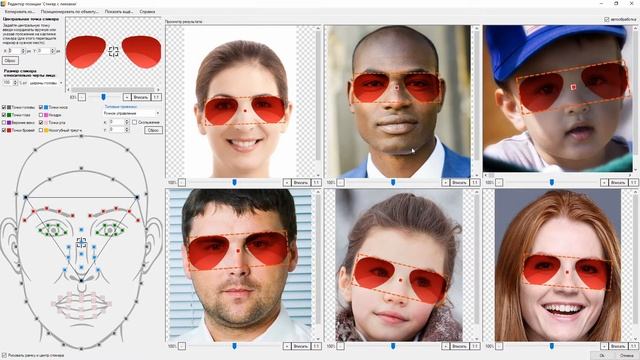Toggle the 'Точки головы' checkbox
640x360 pixels.
(x=4, y=107)
